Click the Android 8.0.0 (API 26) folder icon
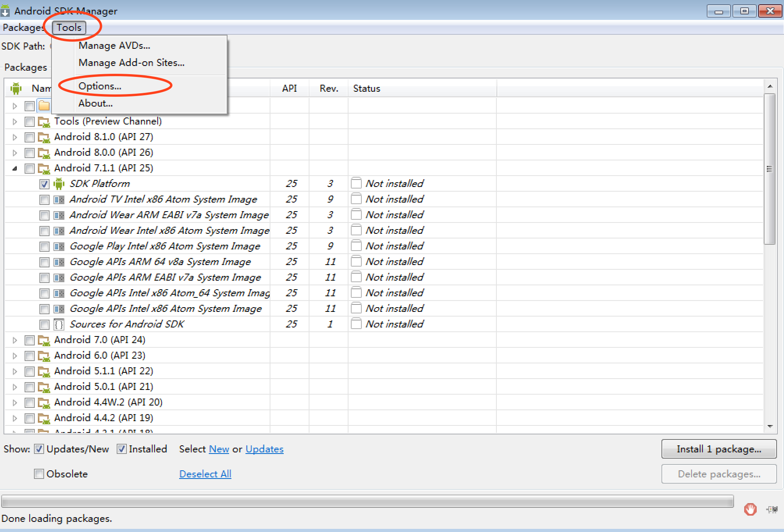 click(44, 153)
